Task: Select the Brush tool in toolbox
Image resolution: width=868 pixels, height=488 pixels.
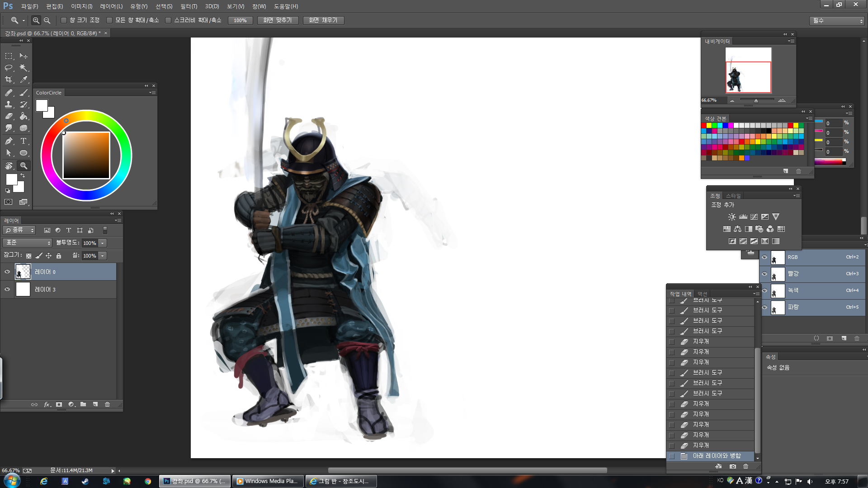Action: tap(24, 93)
